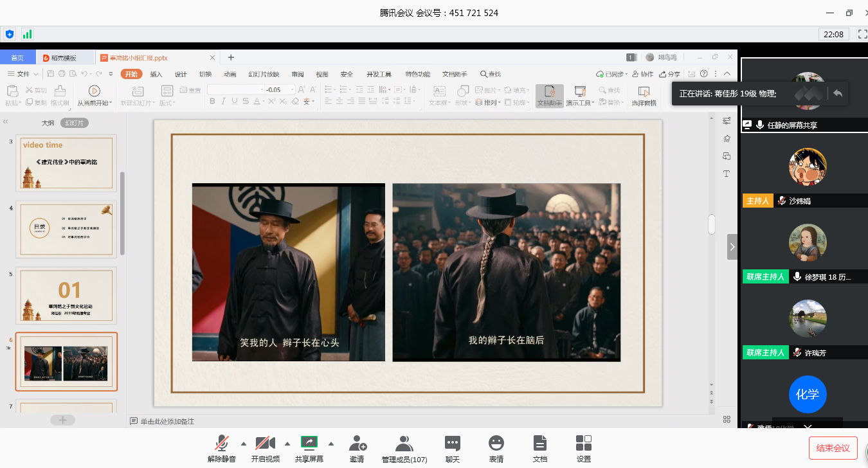Screen dimensions: 868x468
Task: Click the green network signal icon
Action: point(27,34)
